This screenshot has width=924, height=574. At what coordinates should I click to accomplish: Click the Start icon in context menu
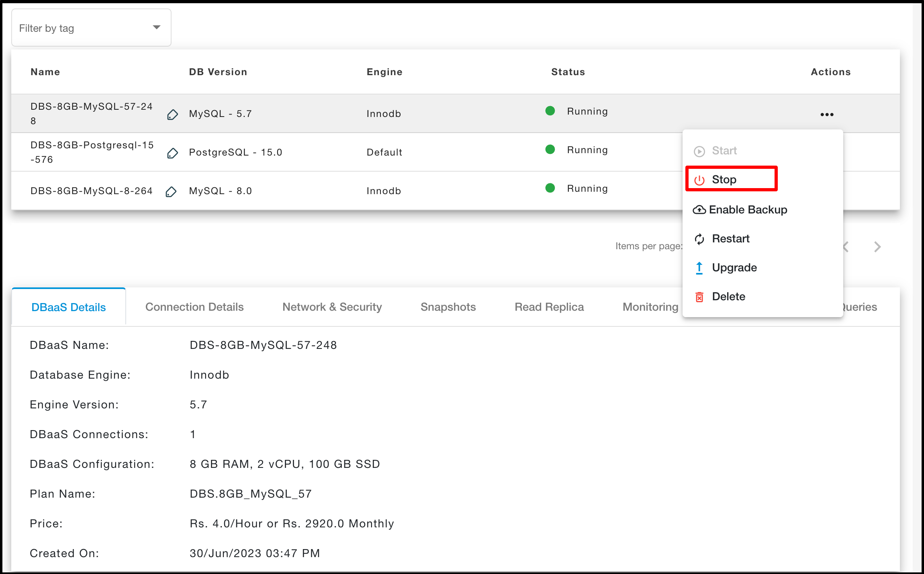point(698,150)
